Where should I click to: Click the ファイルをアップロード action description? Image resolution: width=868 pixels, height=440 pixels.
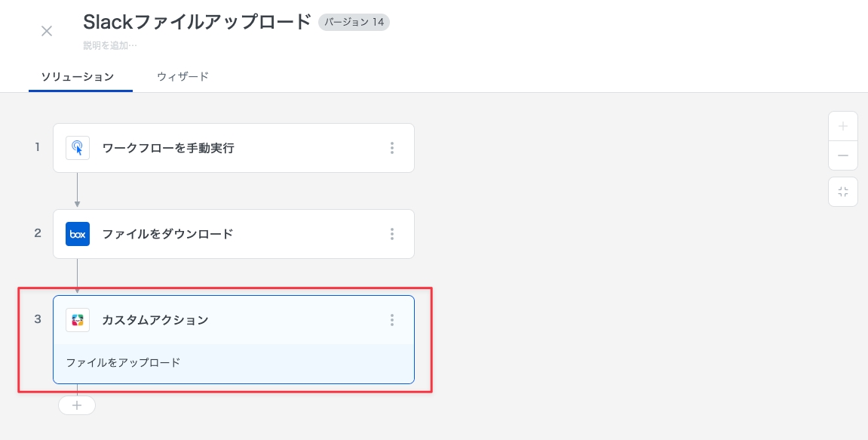click(x=124, y=362)
